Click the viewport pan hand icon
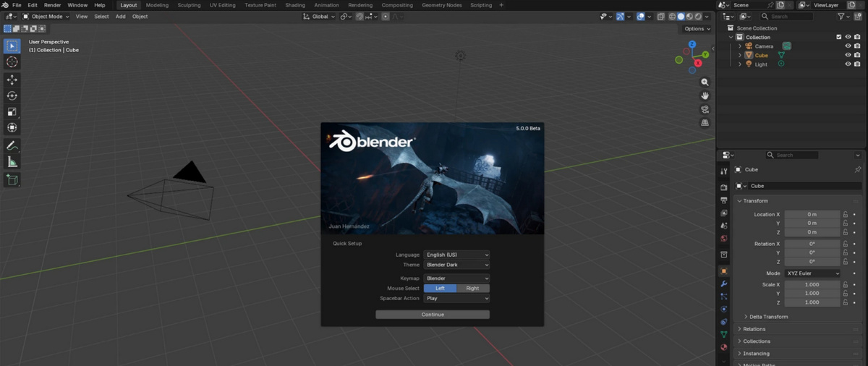 coord(705,95)
